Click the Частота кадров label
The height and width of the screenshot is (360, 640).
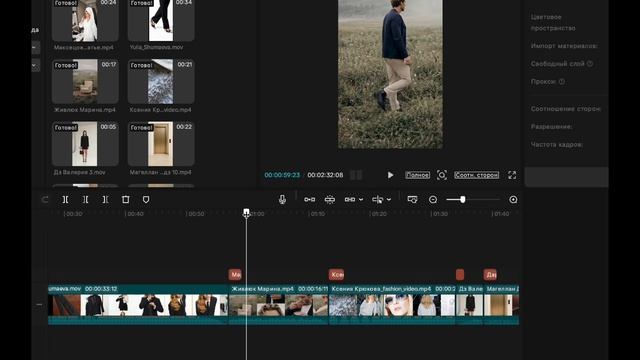point(557,144)
